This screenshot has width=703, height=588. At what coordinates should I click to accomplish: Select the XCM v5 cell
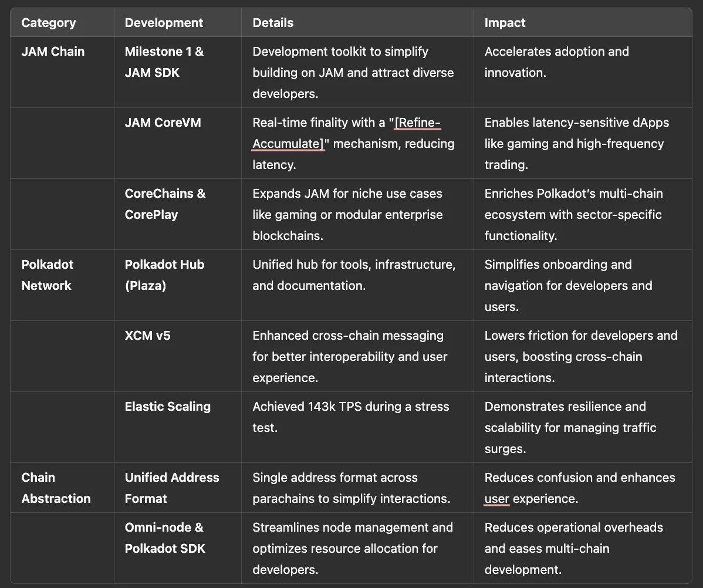(147, 336)
